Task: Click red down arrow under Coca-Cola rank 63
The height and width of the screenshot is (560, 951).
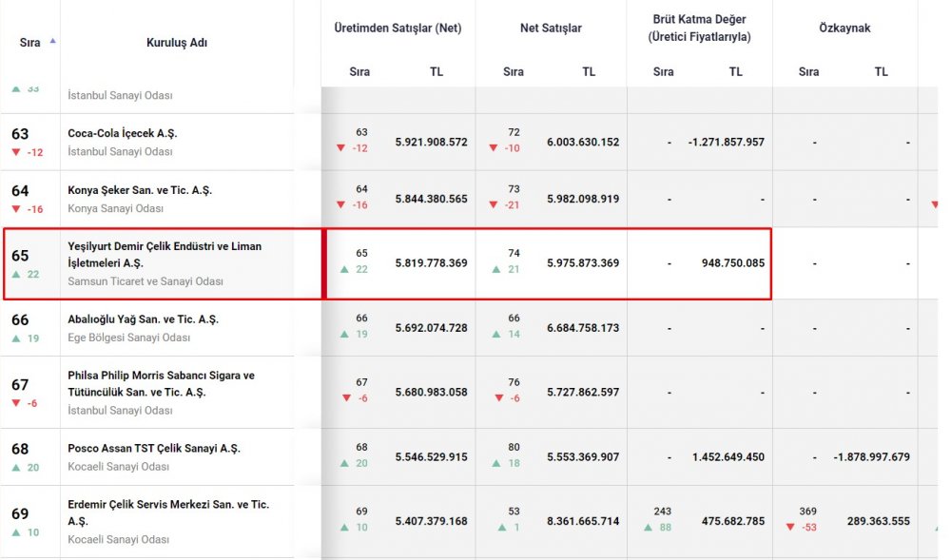Action: click(x=16, y=152)
